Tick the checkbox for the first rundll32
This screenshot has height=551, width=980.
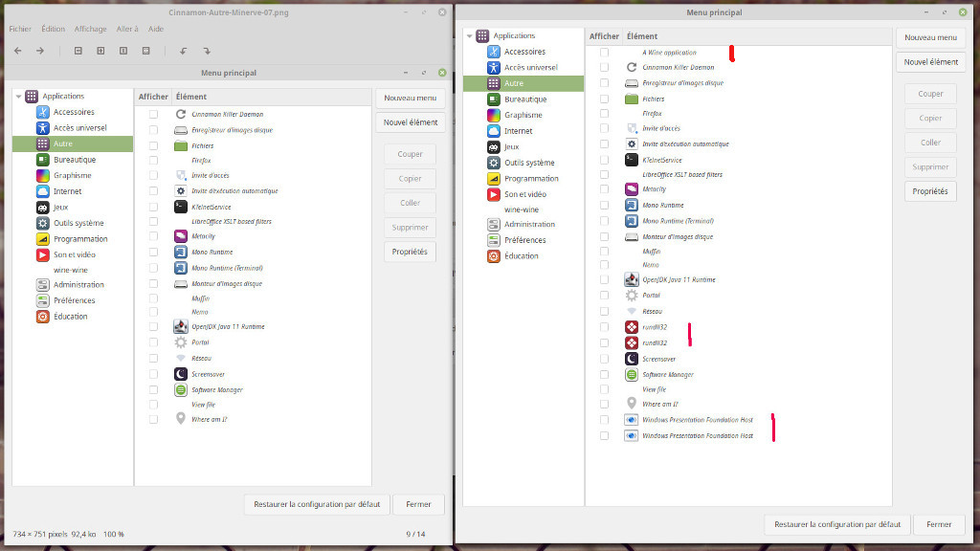click(604, 327)
